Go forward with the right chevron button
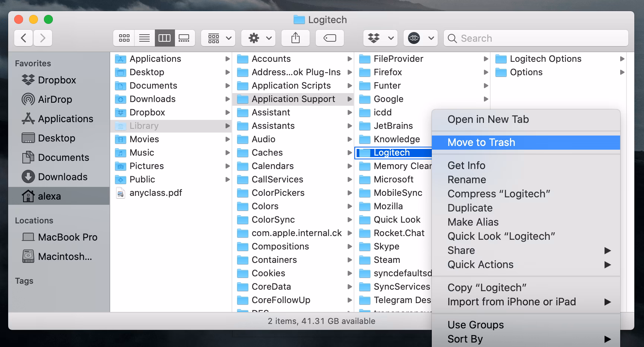 coord(43,38)
